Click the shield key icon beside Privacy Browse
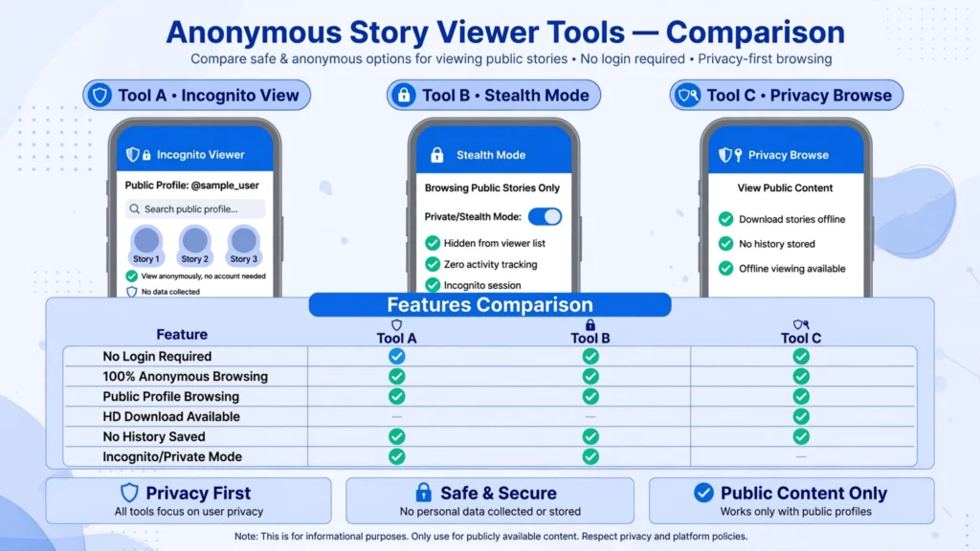980x551 pixels. coord(730,155)
